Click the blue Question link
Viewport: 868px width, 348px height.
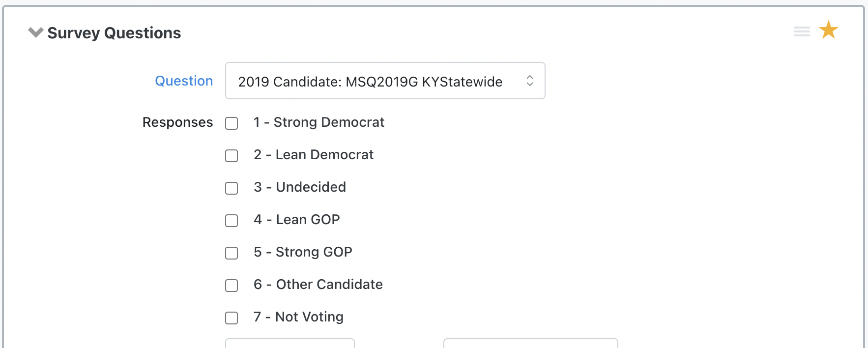184,81
